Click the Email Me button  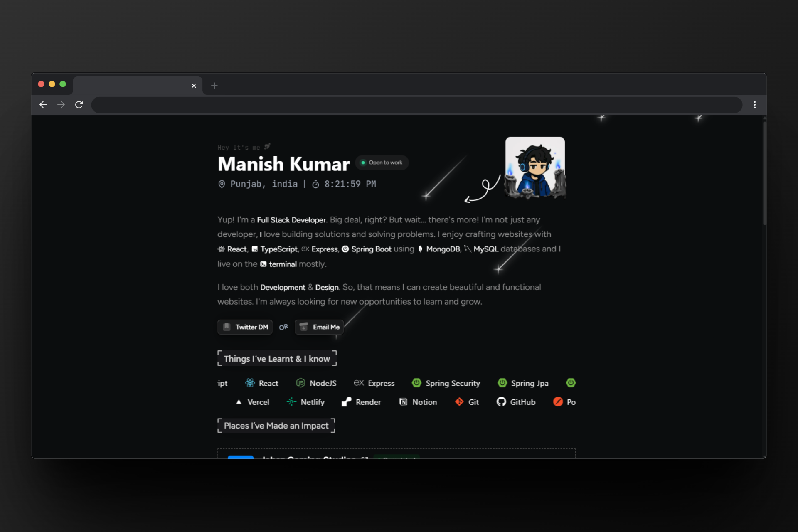coord(319,327)
